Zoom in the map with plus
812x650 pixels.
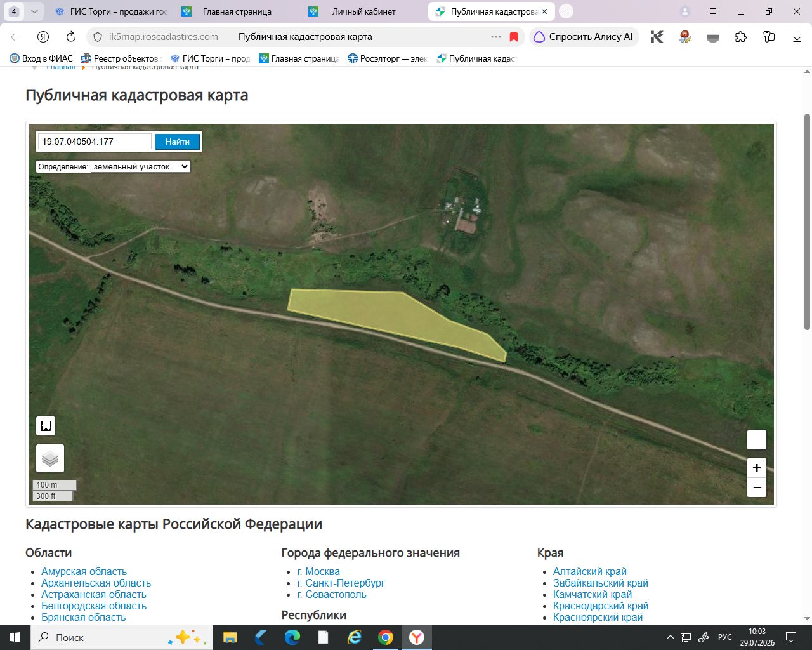tap(757, 468)
